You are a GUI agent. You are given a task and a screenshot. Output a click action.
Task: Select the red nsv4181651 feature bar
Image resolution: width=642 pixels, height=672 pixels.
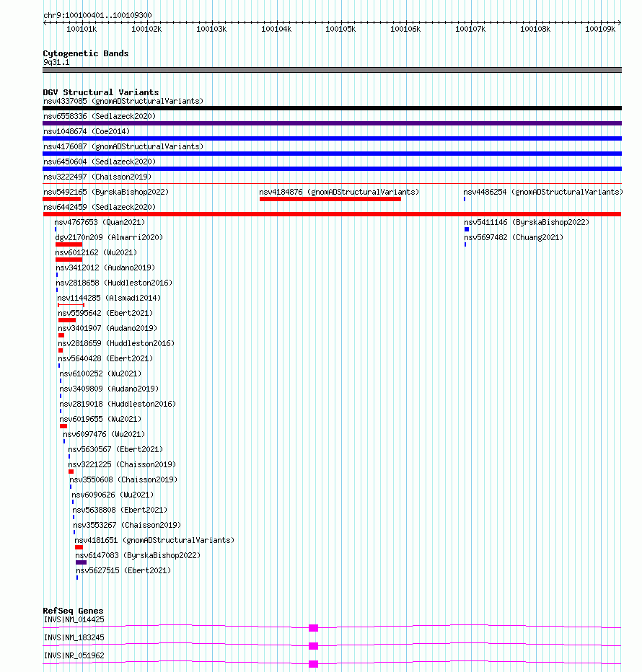click(x=79, y=547)
